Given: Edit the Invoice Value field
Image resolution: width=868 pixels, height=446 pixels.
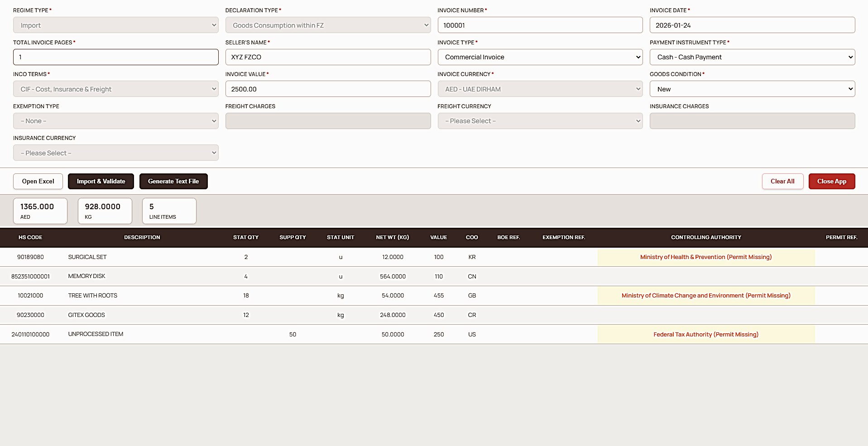Looking at the screenshot, I should [x=327, y=89].
